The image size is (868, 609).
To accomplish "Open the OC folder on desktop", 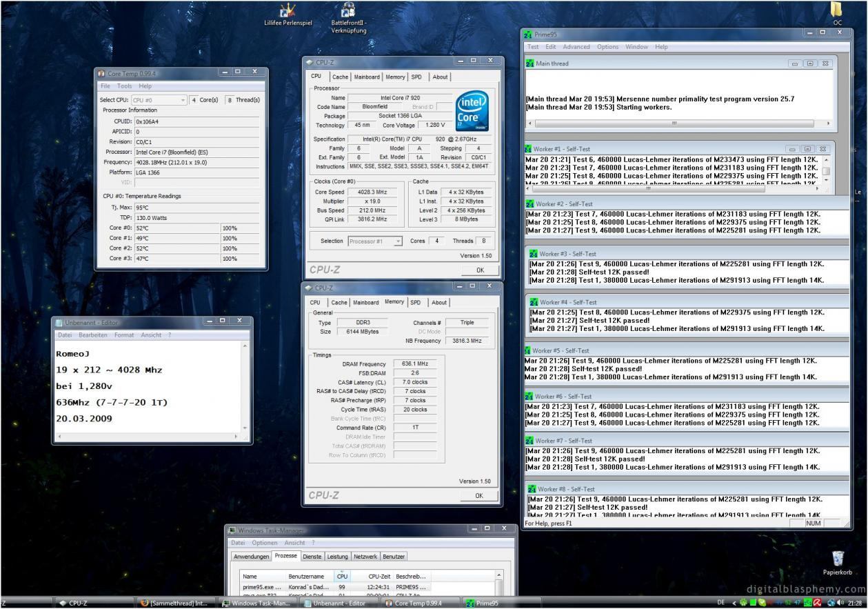I will (837, 10).
